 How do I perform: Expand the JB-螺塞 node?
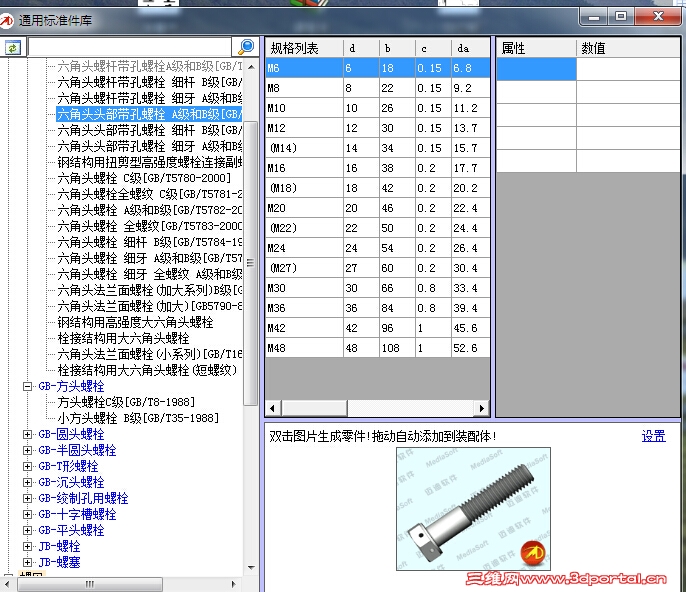(x=28, y=562)
